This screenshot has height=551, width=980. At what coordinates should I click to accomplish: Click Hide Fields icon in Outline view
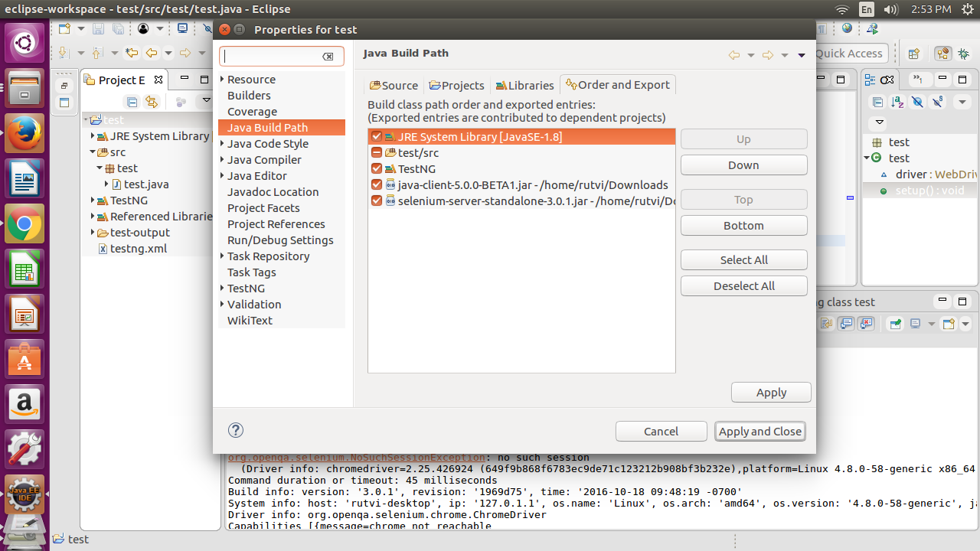(x=917, y=102)
